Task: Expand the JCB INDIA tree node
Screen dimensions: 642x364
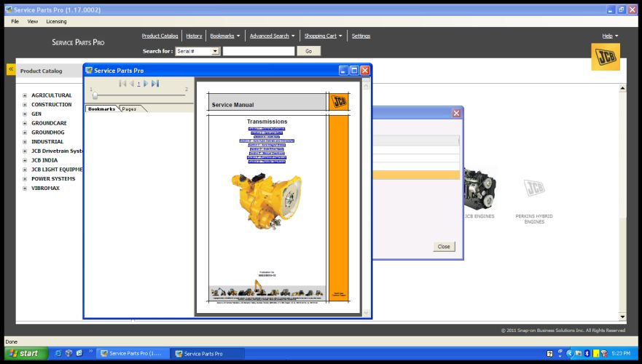Action: 25,160
